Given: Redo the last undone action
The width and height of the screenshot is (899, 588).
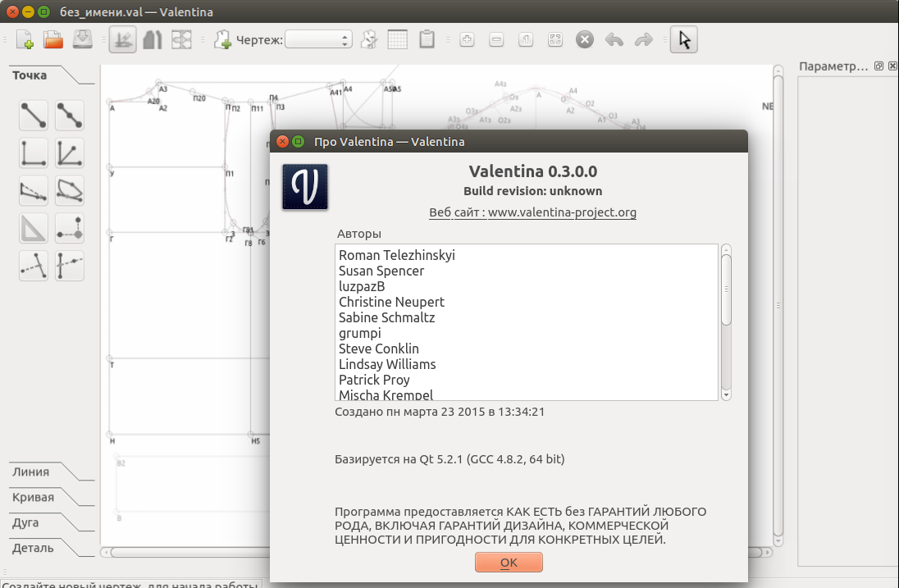Looking at the screenshot, I should click(644, 39).
